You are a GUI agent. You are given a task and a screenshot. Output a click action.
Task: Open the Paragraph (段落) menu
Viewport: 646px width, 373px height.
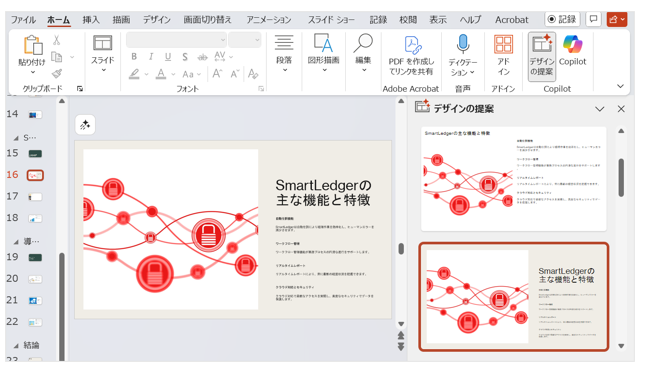point(284,54)
